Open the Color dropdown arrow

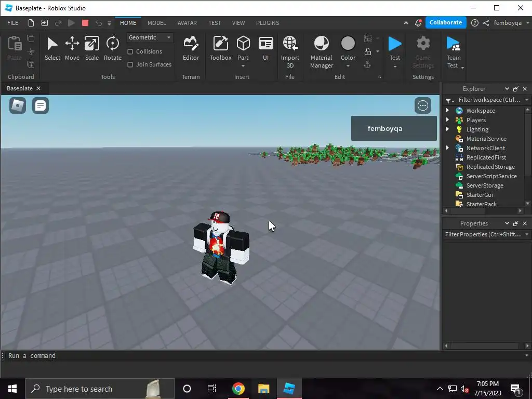point(348,66)
